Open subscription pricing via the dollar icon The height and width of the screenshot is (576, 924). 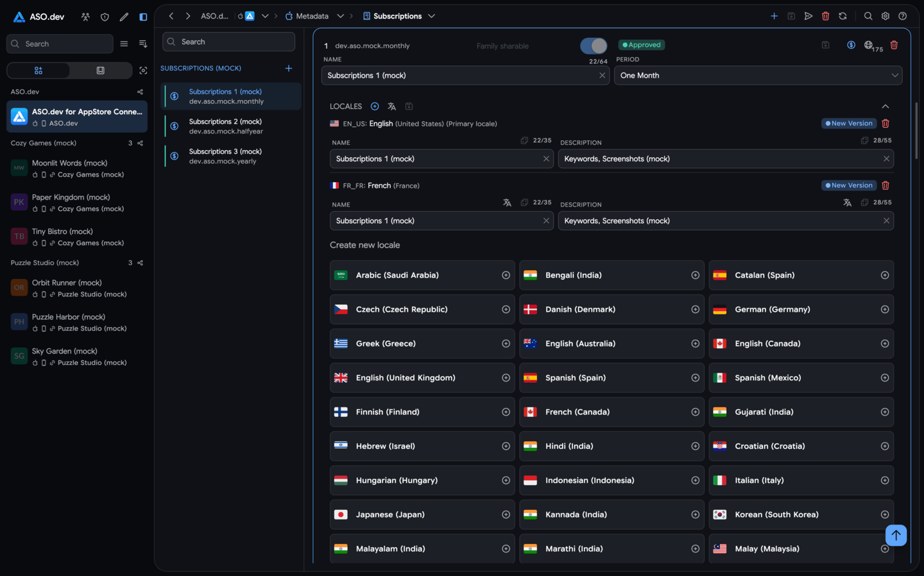click(x=851, y=45)
